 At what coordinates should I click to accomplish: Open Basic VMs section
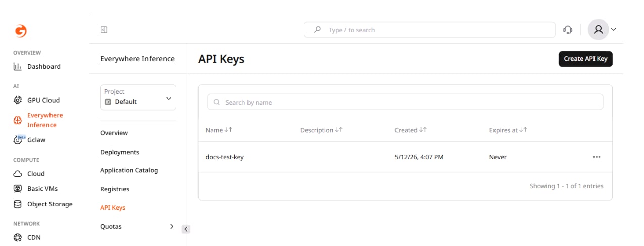point(35,188)
